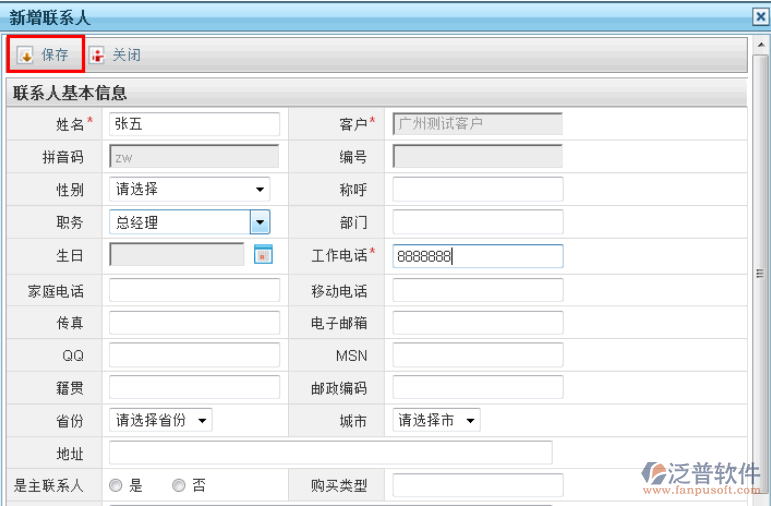Open the 性别 dropdown
Viewport: 771px width, 506px height.
point(189,189)
